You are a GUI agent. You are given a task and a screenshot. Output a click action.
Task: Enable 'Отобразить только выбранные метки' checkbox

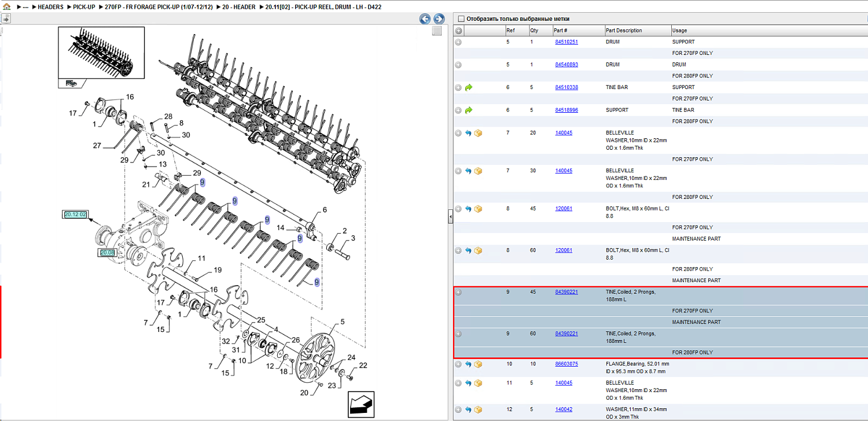[461, 19]
